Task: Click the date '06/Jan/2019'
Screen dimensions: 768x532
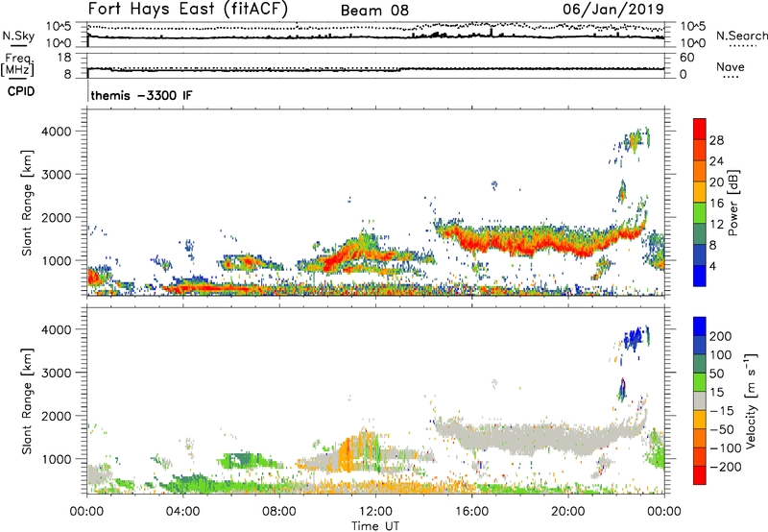Action: coord(613,9)
